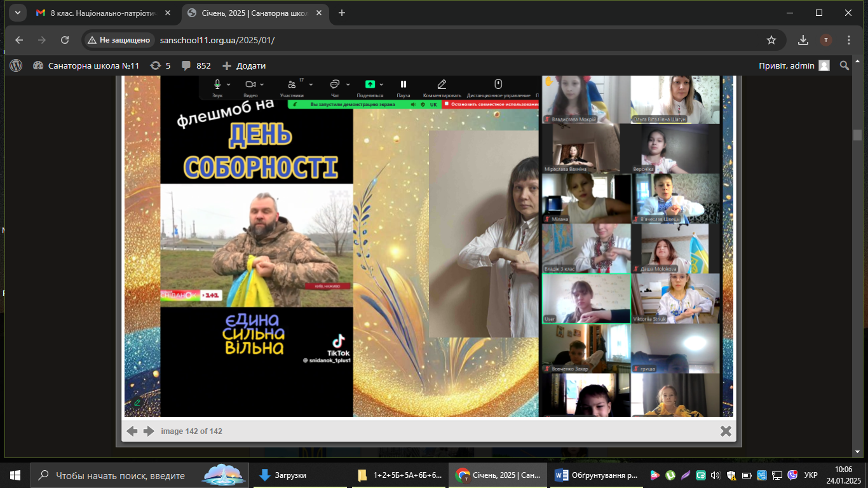This screenshot has height=488, width=868.
Task: Toggle sound via the tray speaker icon
Action: tap(715, 475)
